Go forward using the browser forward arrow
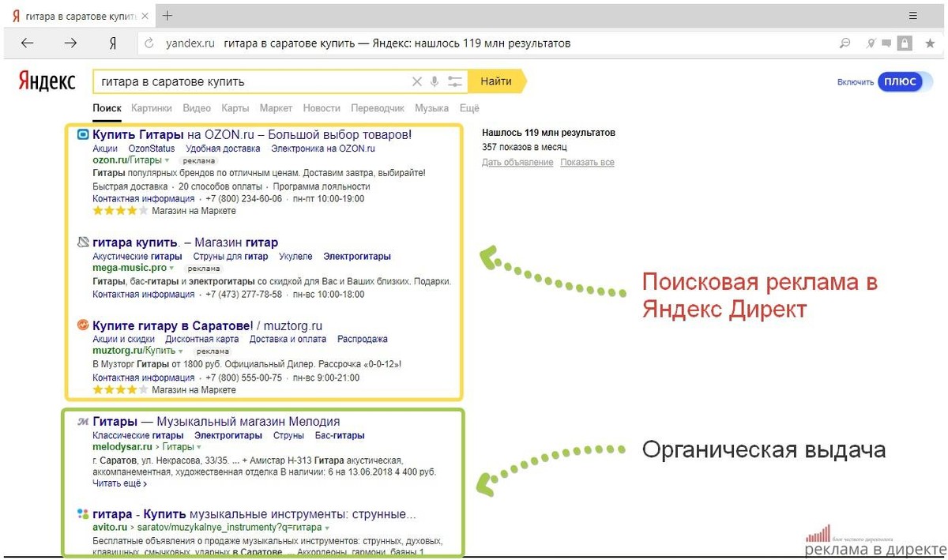 [70, 43]
